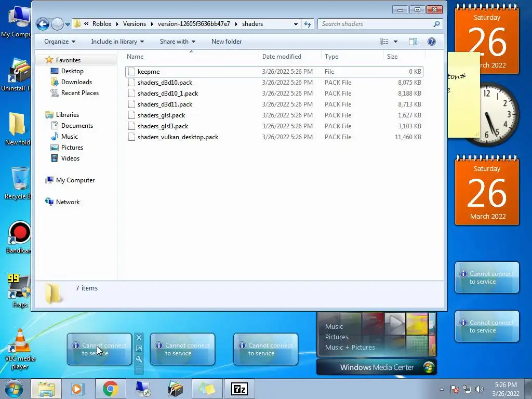This screenshot has height=399, width=532.
Task: Open recent locations dropdown beside forward arrow
Action: (x=68, y=24)
